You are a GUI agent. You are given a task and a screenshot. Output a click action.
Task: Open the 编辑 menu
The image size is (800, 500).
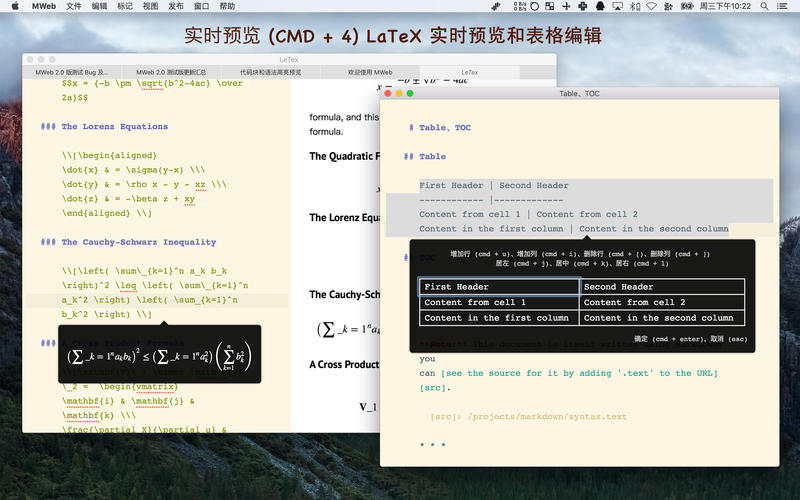pyautogui.click(x=99, y=6)
